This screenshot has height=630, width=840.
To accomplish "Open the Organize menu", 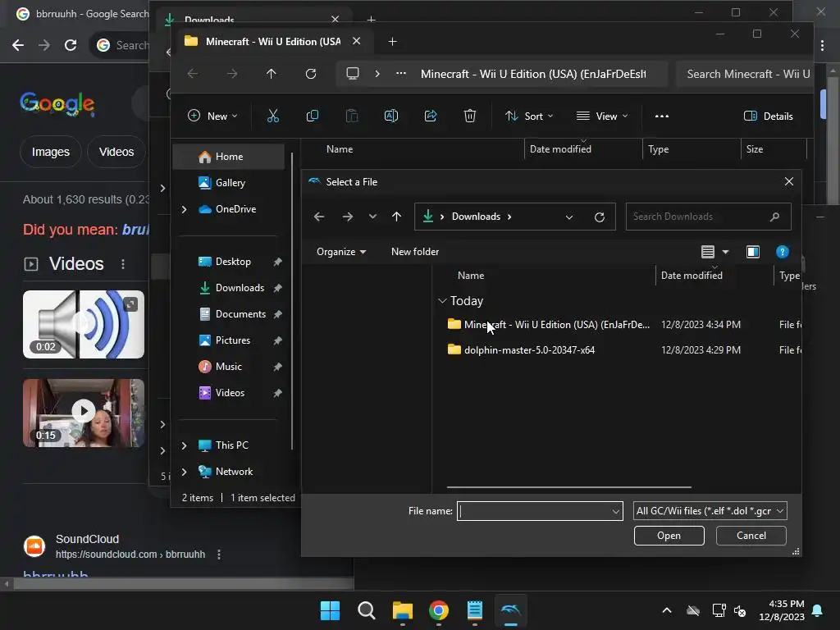I will point(340,252).
